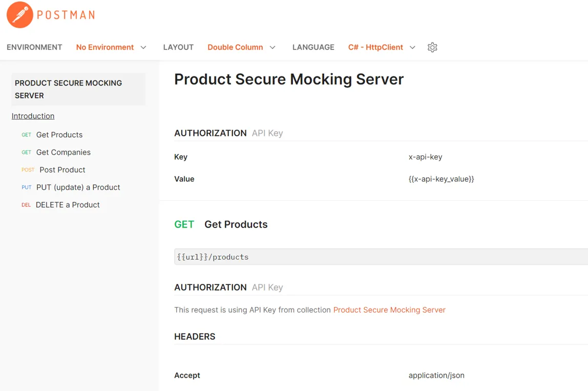
Task: Click the {{url}}/products request URL box
Action: [381, 257]
